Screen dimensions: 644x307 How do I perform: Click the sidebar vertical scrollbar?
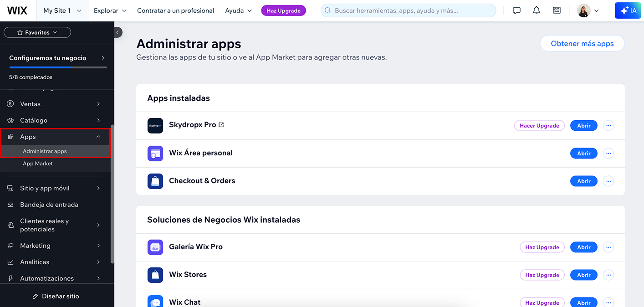(x=112, y=194)
